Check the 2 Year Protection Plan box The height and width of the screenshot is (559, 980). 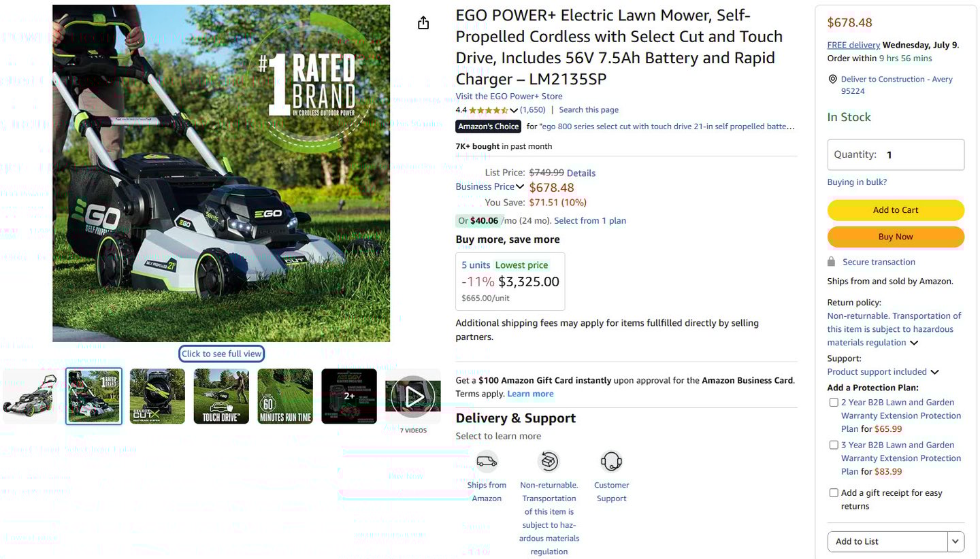coord(834,403)
